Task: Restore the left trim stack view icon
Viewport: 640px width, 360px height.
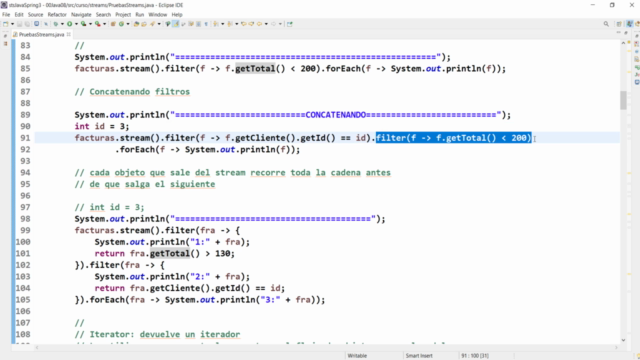Action: (5, 36)
